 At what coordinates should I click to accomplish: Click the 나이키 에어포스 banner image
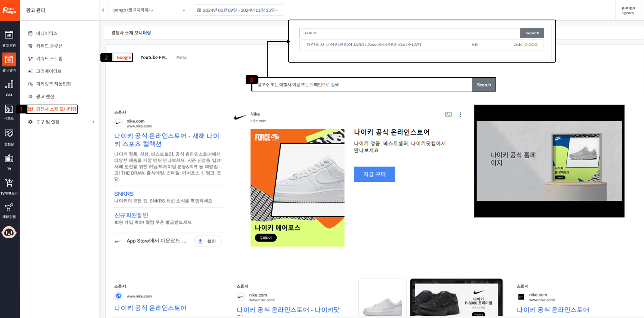click(x=297, y=188)
